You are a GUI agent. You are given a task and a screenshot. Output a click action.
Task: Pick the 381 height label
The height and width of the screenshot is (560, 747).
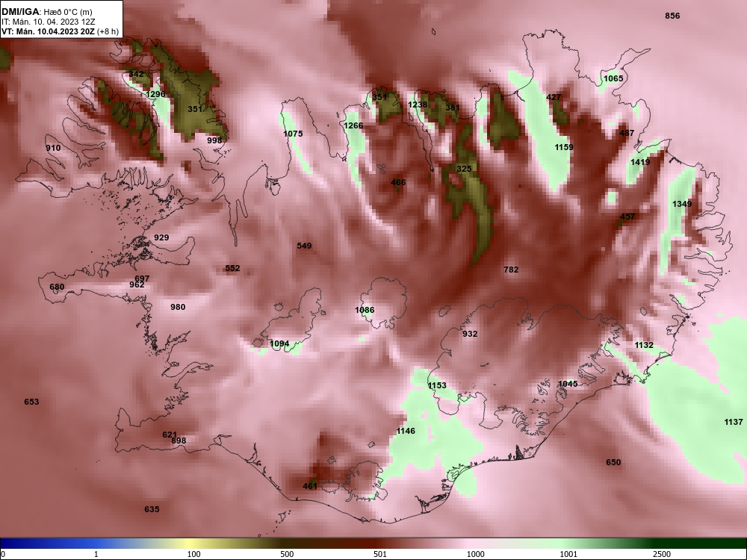coord(453,107)
